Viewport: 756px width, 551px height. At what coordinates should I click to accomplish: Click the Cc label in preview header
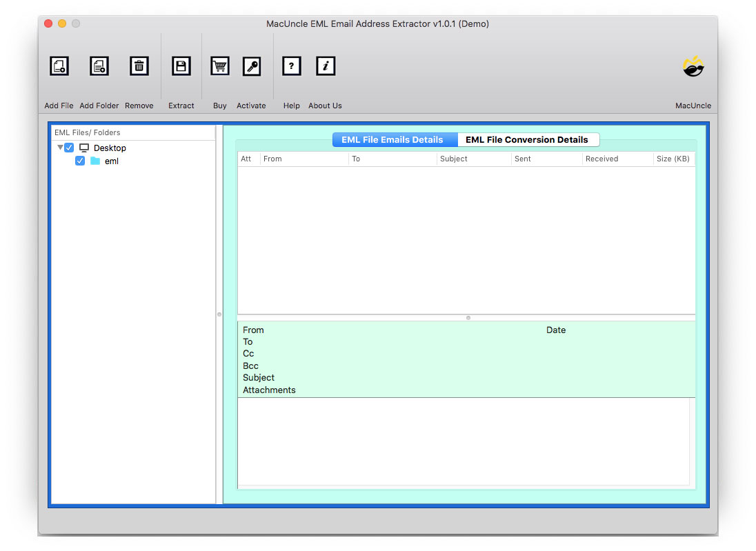pos(248,354)
